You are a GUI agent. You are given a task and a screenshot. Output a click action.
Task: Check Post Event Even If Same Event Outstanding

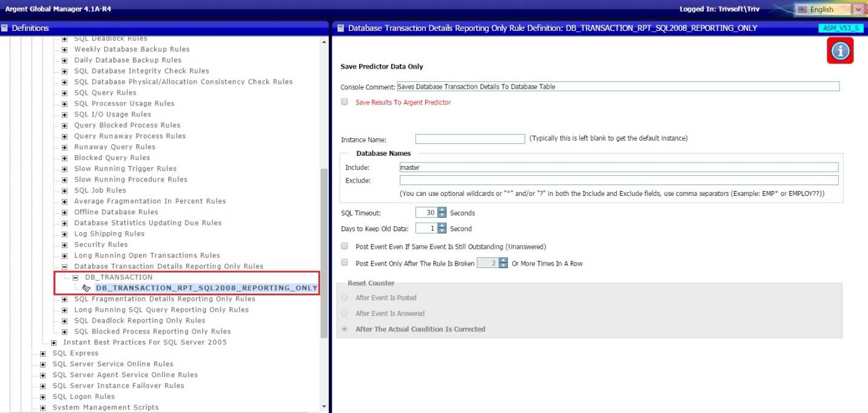pos(345,246)
